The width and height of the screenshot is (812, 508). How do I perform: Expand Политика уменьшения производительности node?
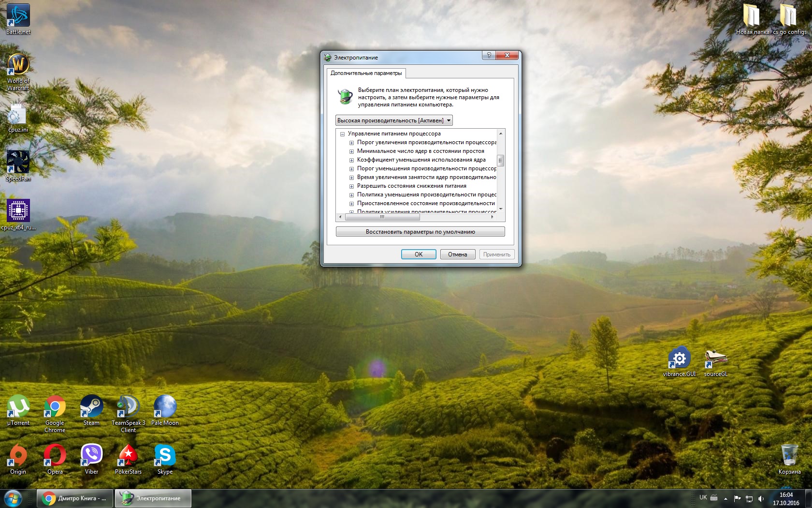[x=352, y=195]
